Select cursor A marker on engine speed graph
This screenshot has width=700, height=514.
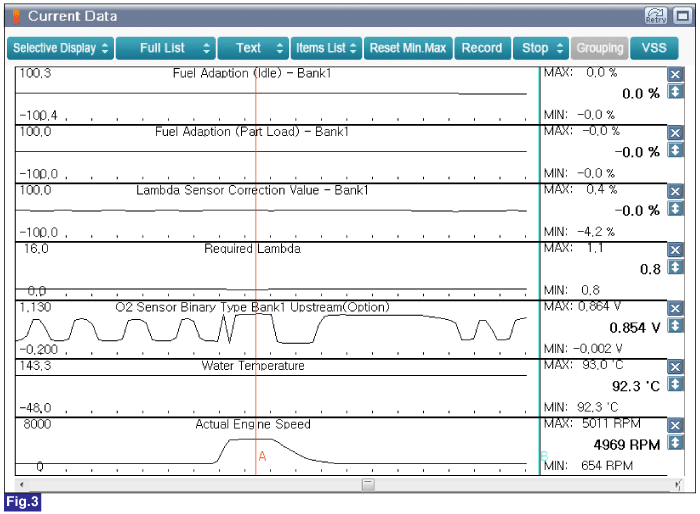click(x=262, y=456)
